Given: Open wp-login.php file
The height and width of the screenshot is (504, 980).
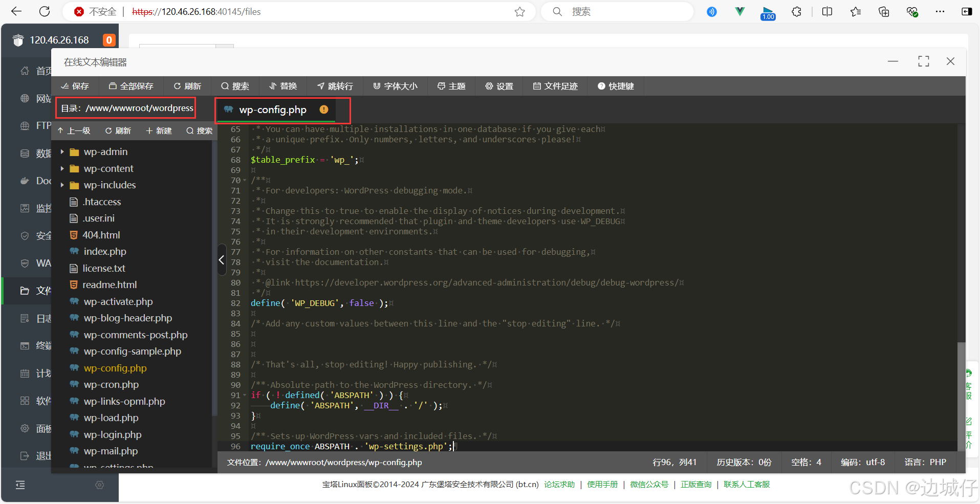Looking at the screenshot, I should tap(112, 434).
